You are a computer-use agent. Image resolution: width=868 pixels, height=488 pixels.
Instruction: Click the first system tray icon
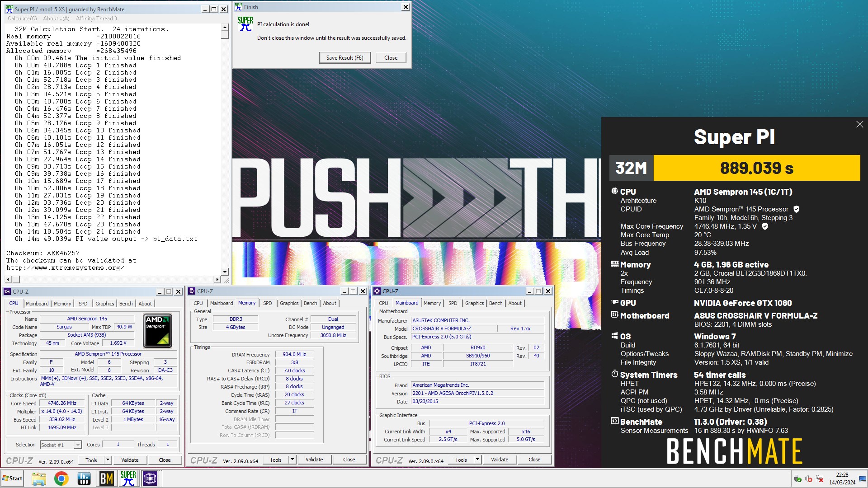click(798, 479)
